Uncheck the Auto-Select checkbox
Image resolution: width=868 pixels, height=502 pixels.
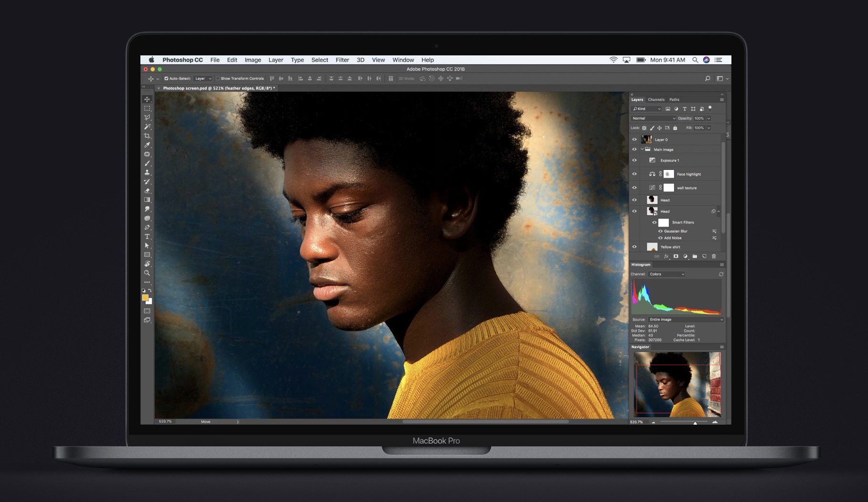(x=166, y=79)
